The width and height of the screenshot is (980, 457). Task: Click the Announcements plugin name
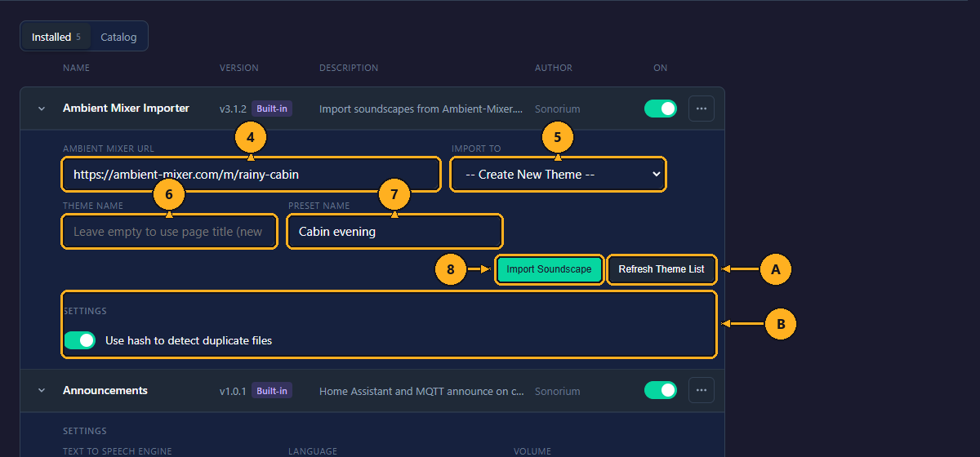pyautogui.click(x=105, y=391)
